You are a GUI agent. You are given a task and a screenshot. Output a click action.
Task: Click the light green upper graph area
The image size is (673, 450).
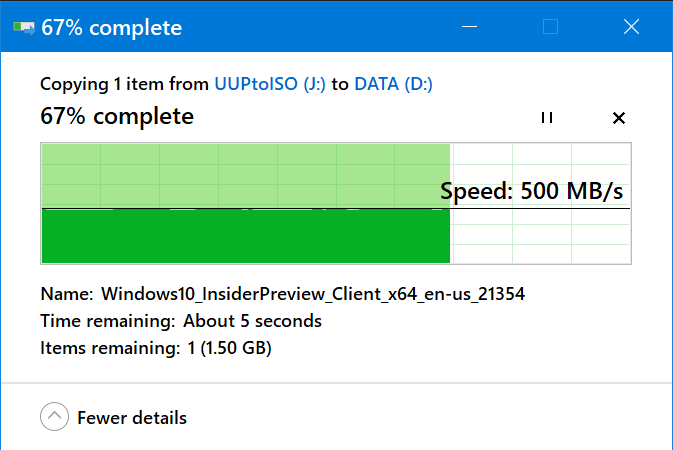point(240,176)
